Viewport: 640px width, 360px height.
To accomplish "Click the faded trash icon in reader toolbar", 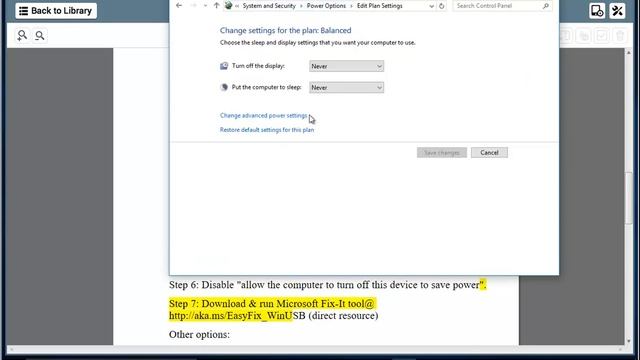I will point(620,36).
